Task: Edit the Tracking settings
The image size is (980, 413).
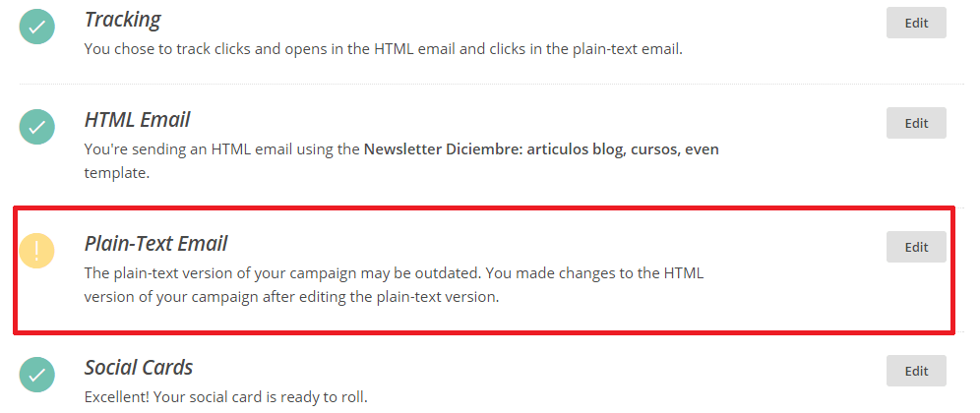Action: point(915,23)
